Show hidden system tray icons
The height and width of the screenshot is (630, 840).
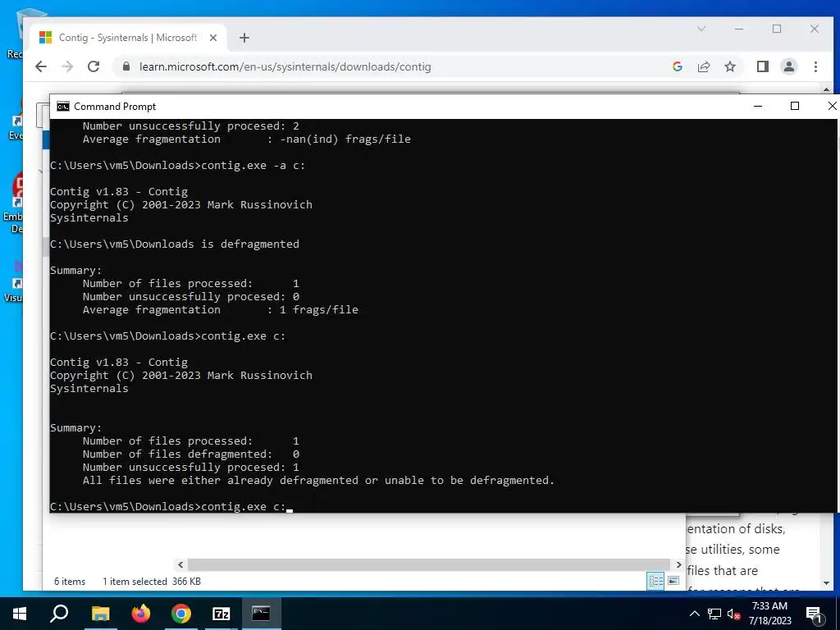click(x=694, y=614)
